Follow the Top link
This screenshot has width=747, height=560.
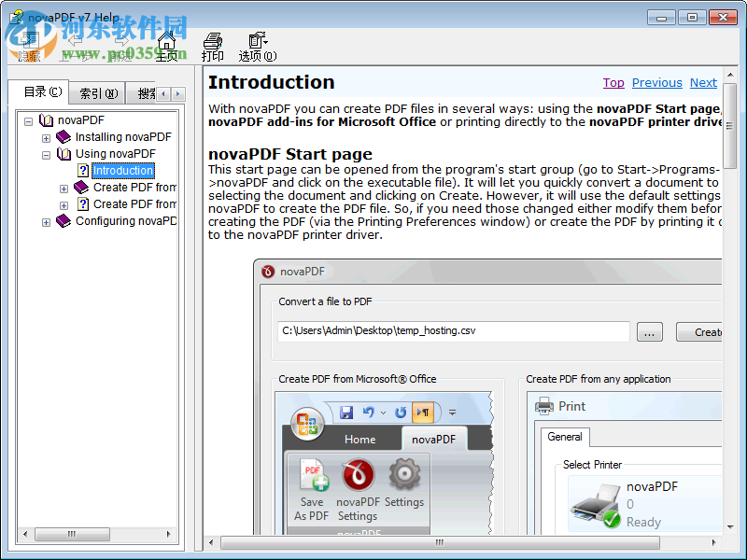click(613, 83)
